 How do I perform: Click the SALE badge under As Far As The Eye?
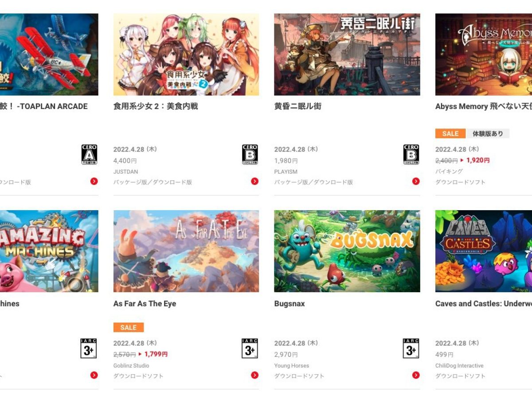[129, 327]
